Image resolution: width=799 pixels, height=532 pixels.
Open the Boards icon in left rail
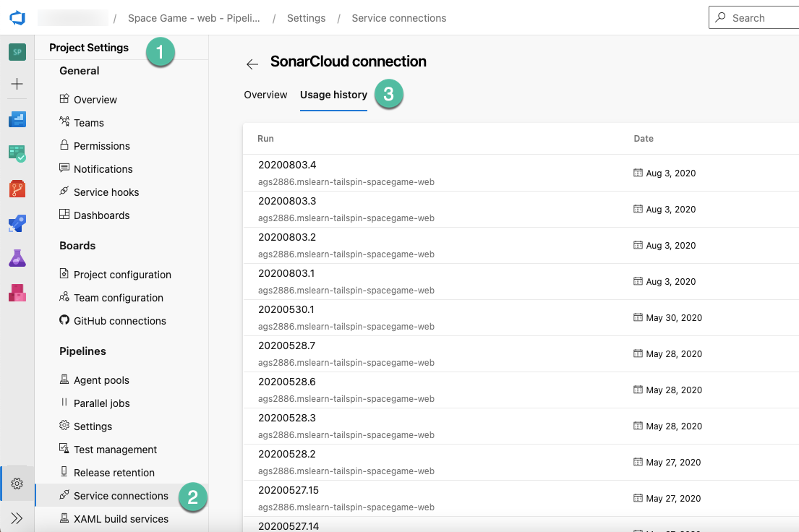pyautogui.click(x=17, y=154)
